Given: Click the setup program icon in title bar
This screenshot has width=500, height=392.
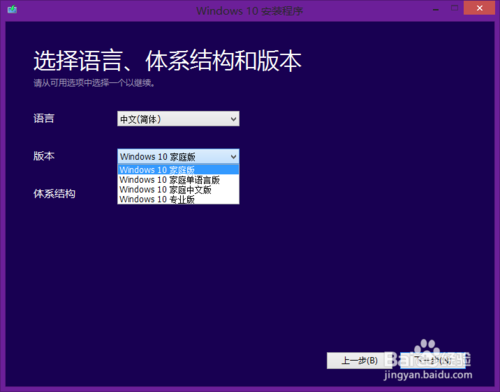Looking at the screenshot, I should coord(12,9).
